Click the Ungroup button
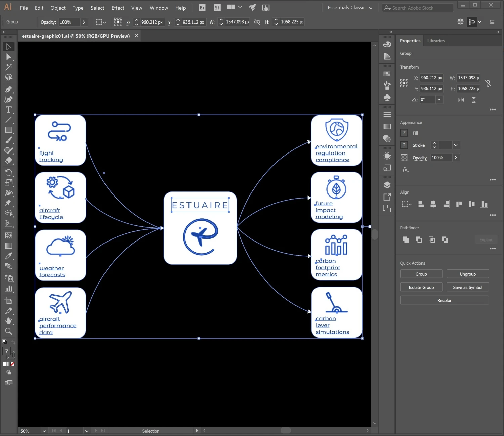The image size is (504, 436). coord(468,274)
